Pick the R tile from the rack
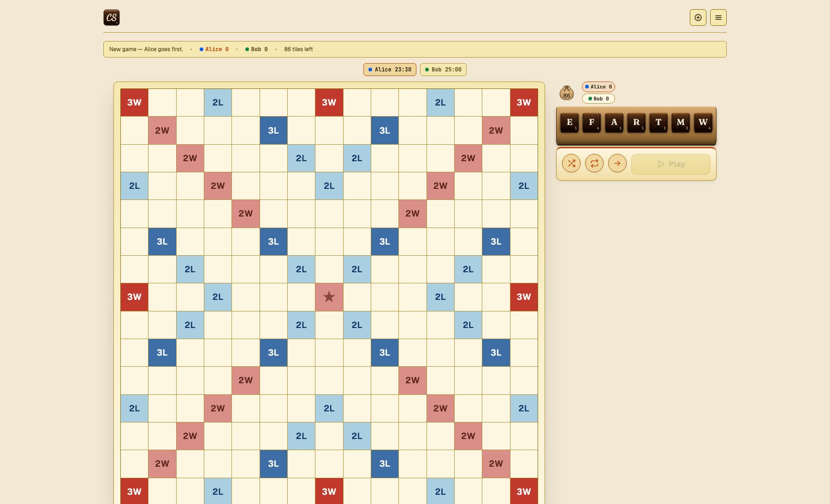This screenshot has width=830, height=504. click(636, 123)
